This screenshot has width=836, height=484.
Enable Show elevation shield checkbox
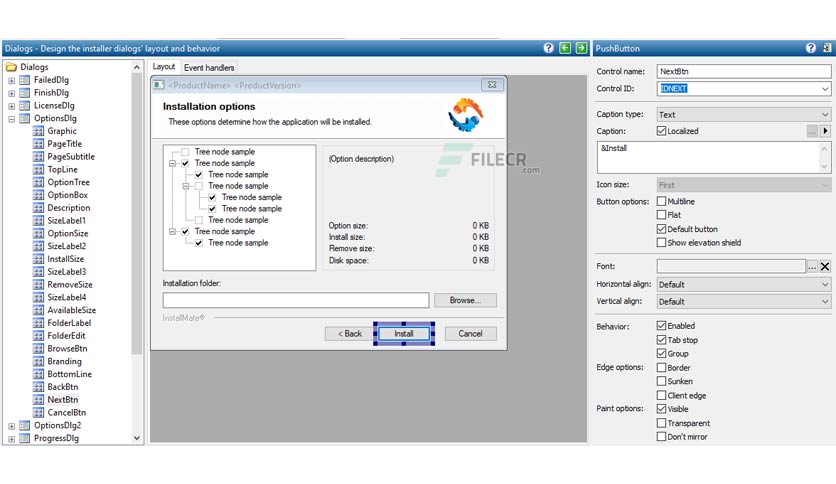(661, 243)
